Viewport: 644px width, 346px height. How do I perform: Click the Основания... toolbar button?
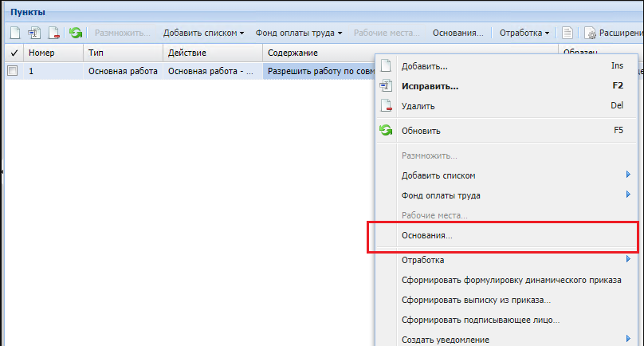click(458, 33)
